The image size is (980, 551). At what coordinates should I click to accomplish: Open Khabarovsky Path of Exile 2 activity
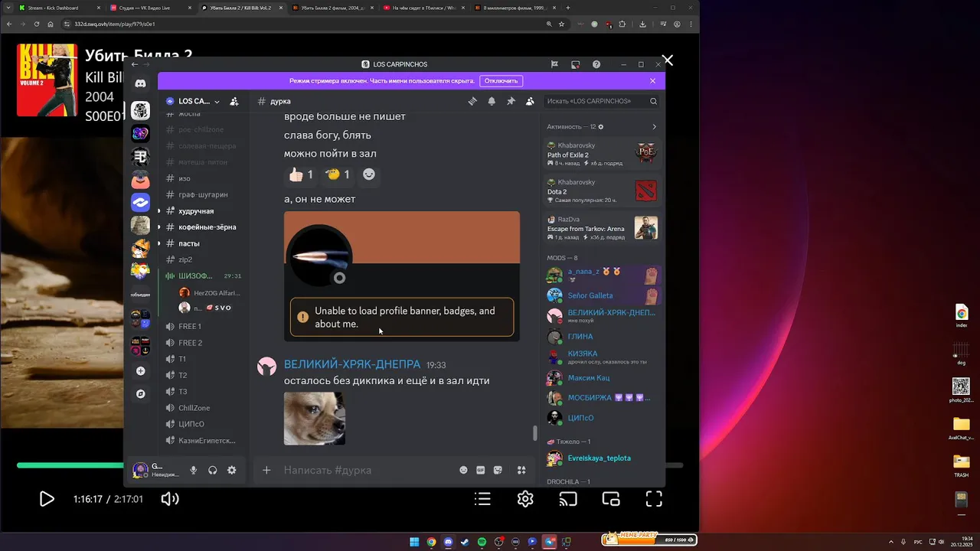coord(603,154)
